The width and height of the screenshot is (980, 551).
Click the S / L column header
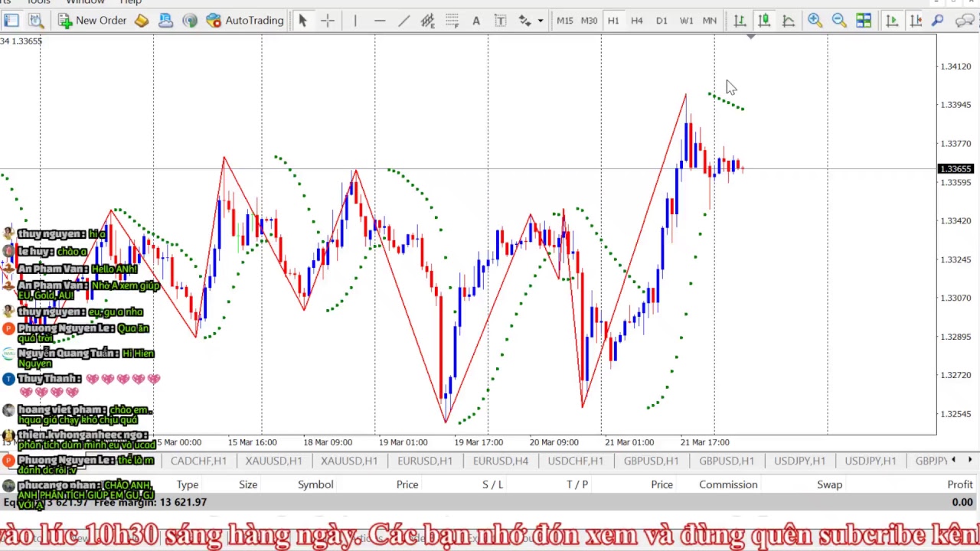point(492,484)
